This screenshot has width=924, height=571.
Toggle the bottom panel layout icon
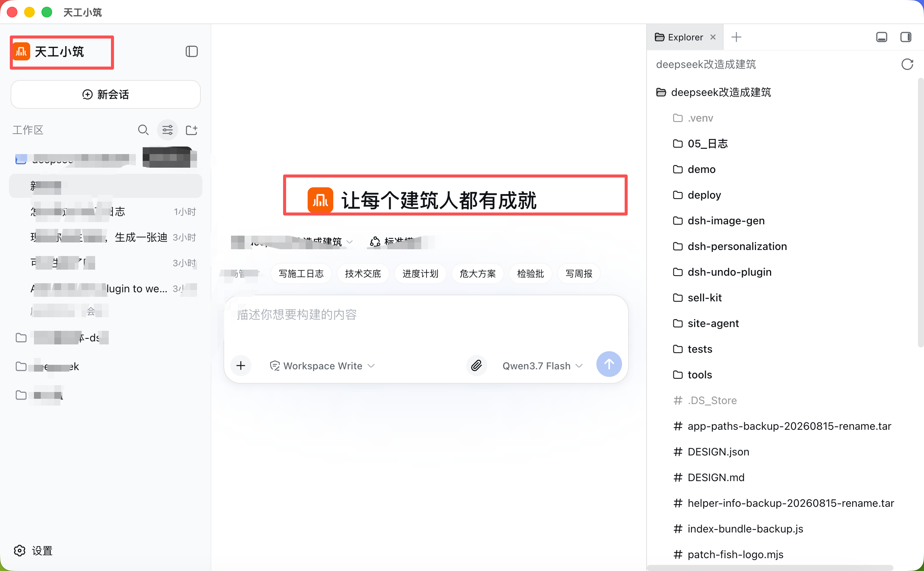pos(882,37)
